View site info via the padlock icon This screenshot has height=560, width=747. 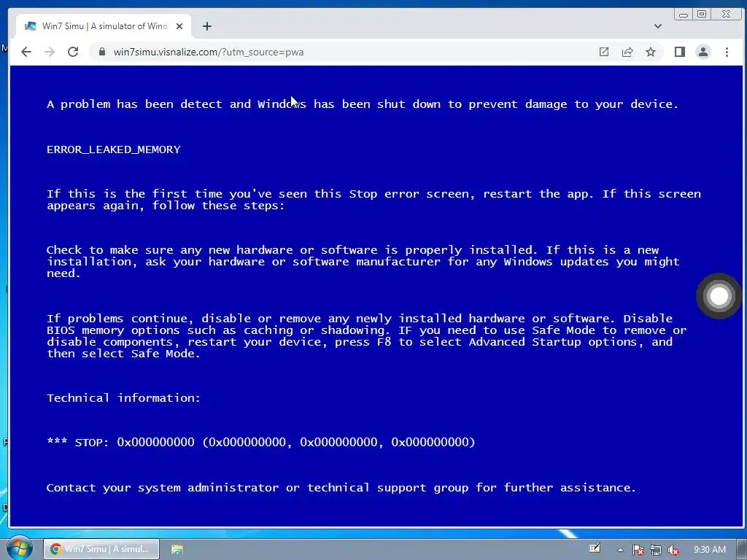coord(101,52)
